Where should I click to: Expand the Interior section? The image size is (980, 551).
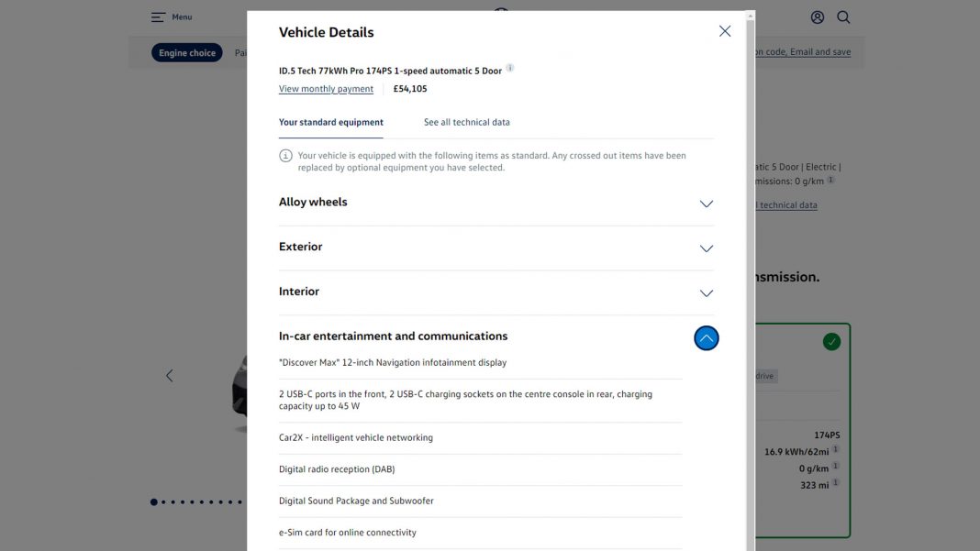point(706,293)
